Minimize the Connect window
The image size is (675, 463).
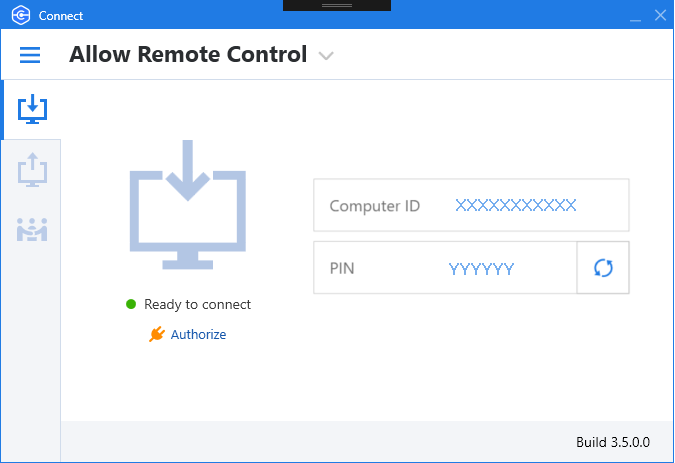pyautogui.click(x=635, y=16)
